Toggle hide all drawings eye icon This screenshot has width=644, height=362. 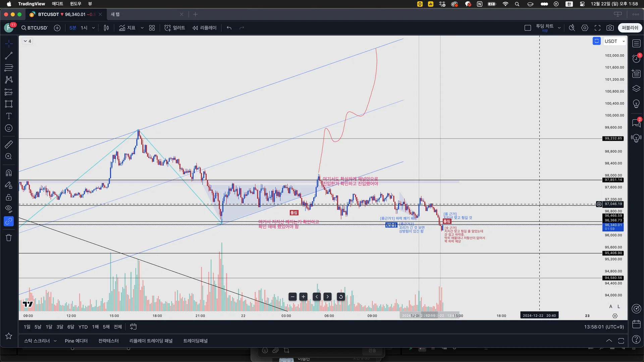[x=9, y=209]
